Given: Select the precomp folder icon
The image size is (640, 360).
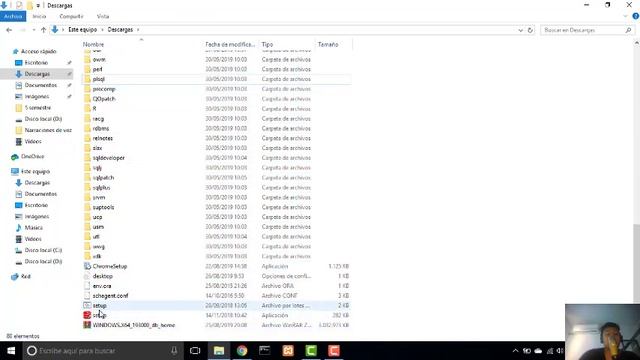Looking at the screenshot, I should pos(87,89).
